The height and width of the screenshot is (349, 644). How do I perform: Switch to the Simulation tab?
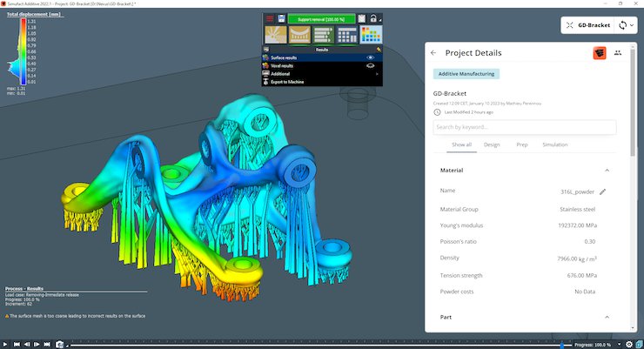tap(554, 144)
